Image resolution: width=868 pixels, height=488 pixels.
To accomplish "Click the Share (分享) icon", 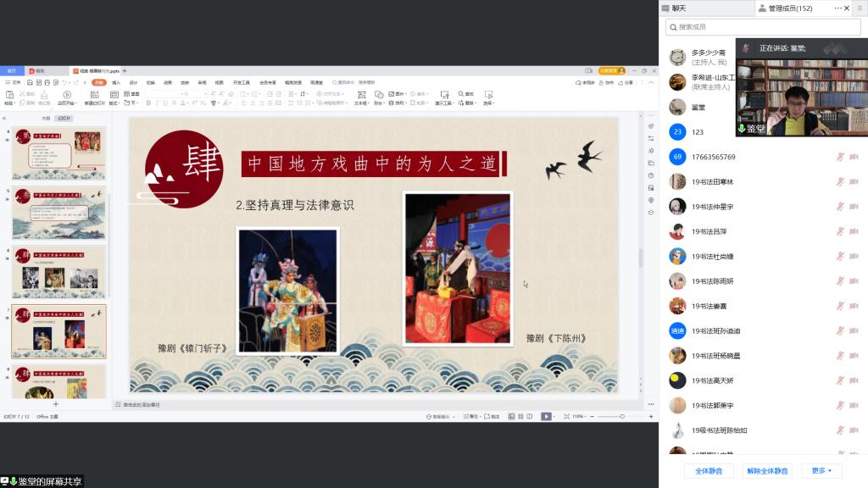I will click(x=626, y=82).
